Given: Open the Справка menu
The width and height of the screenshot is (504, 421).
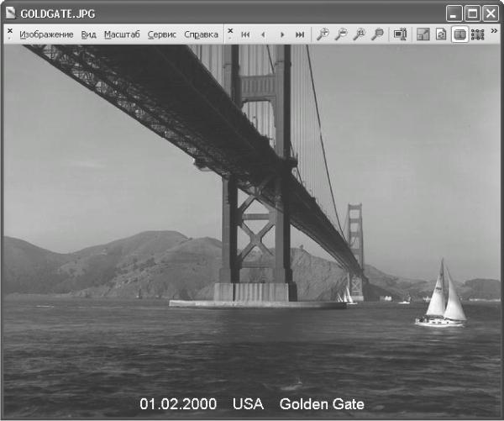Looking at the screenshot, I should click(x=202, y=34).
